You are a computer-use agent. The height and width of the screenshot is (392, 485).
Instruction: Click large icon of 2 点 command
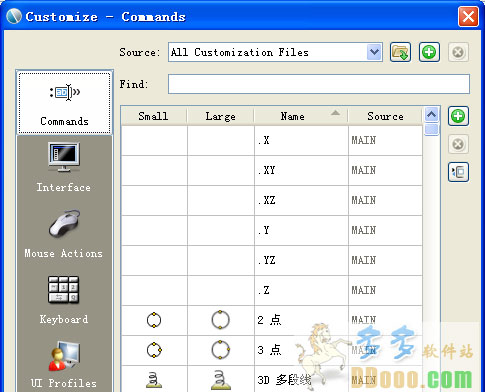point(220,320)
